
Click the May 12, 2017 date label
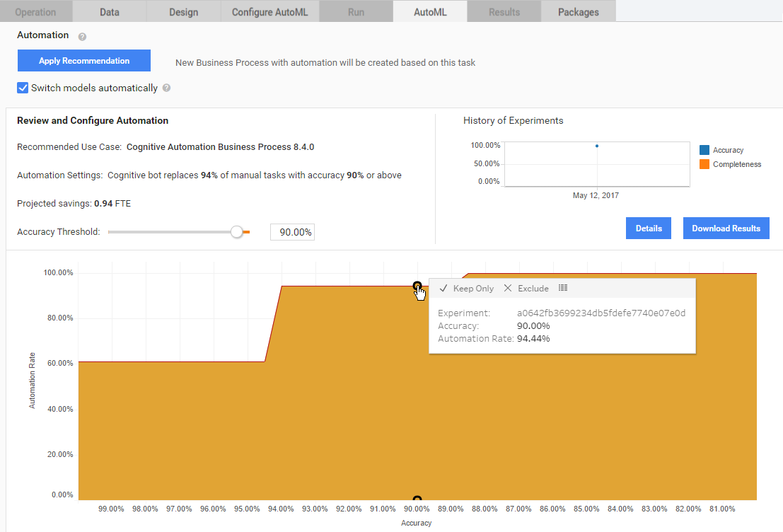(x=596, y=195)
